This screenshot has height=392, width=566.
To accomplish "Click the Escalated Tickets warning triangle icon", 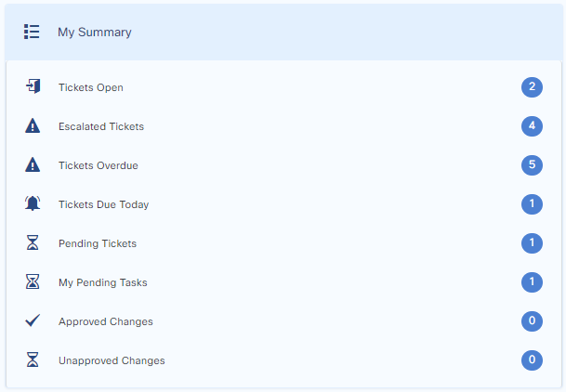I will click(x=33, y=126).
